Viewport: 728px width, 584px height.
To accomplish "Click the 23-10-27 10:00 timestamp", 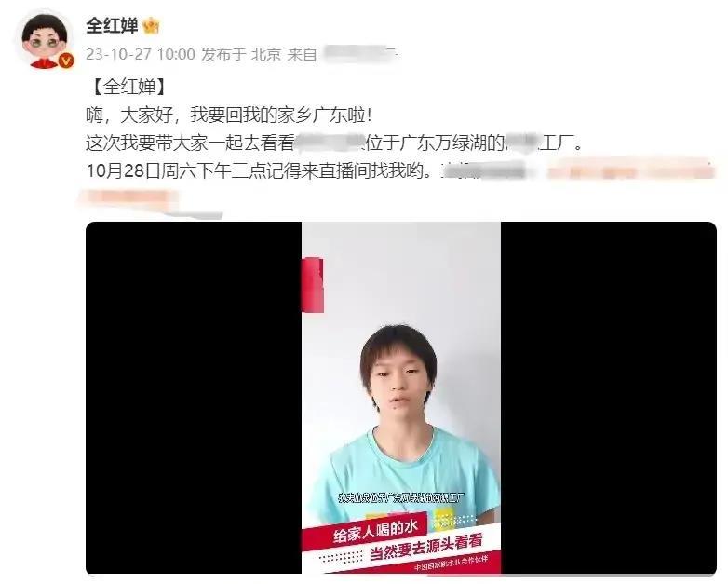I will 141,54.
